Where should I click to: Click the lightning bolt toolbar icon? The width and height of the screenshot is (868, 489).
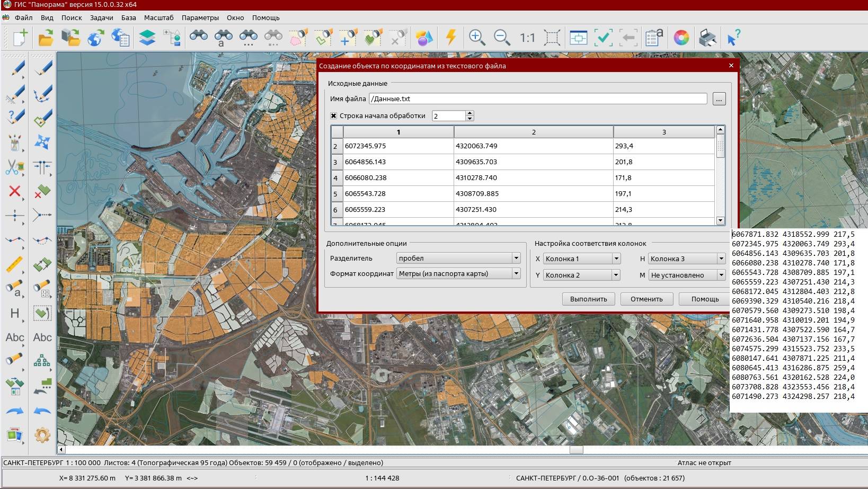(451, 38)
